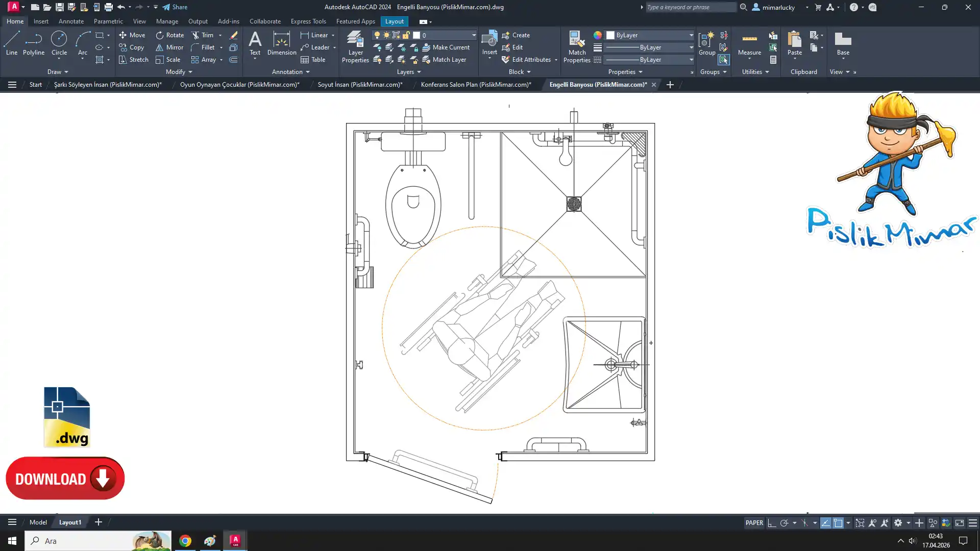The width and height of the screenshot is (980, 551).
Task: Switch to Konferans Salon Plan drawing tab
Action: pos(476,85)
